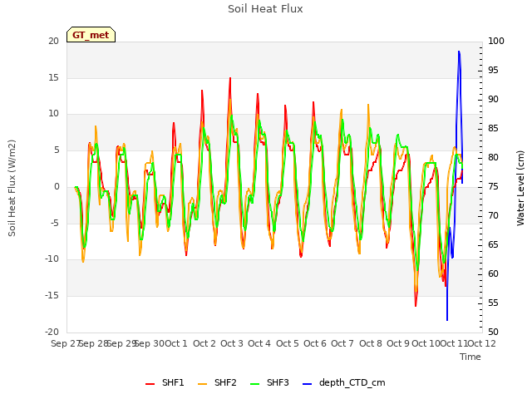Click the Oct 1 x-axis tick label

tap(176, 343)
